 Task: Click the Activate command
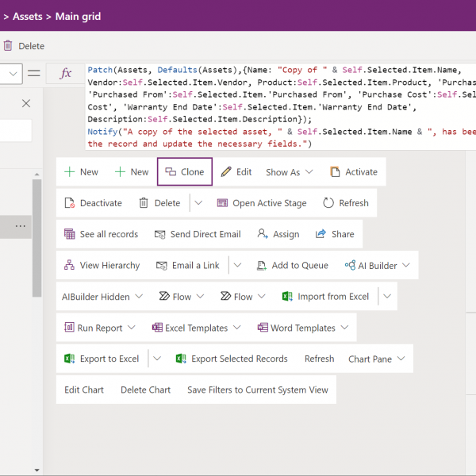coord(354,172)
